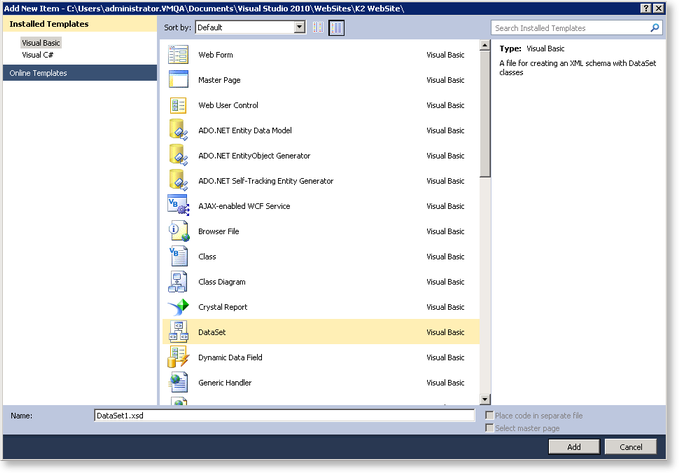Select the Master Page template icon

178,80
